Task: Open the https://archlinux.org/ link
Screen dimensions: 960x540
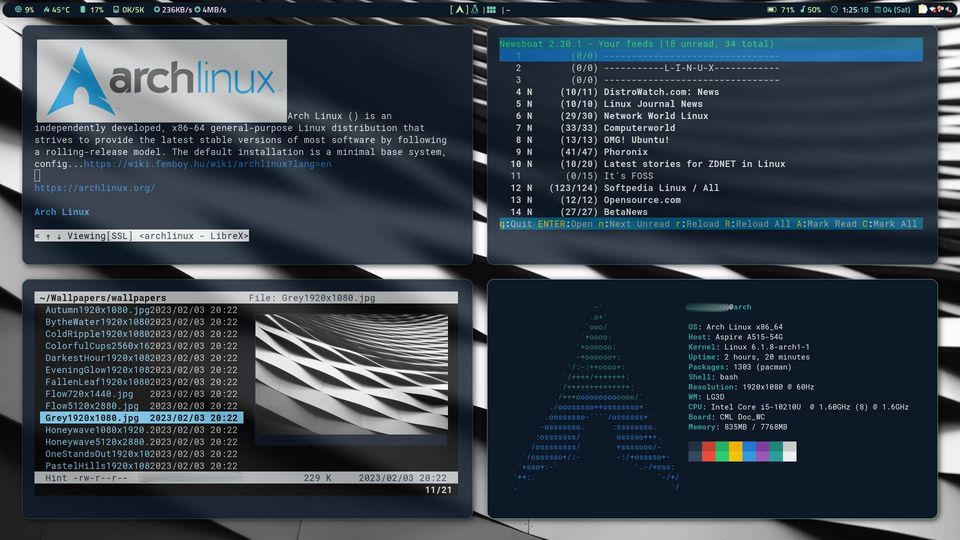Action: [x=94, y=188]
